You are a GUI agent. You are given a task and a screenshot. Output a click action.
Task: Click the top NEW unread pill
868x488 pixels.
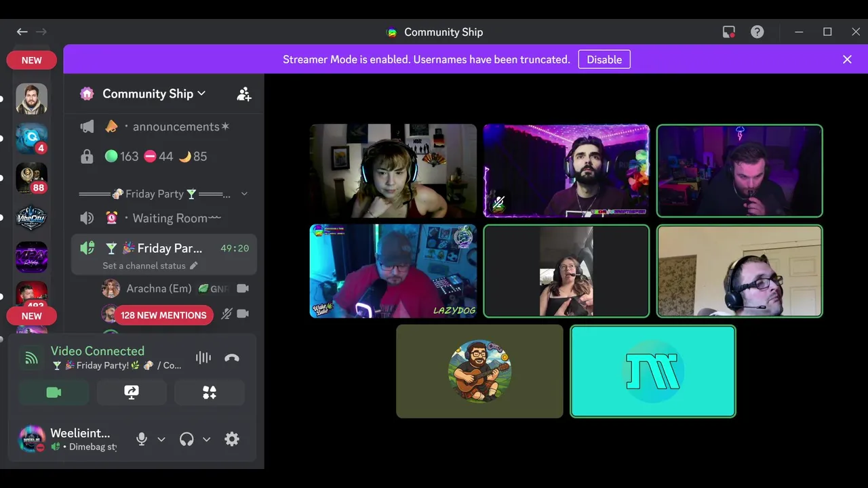point(31,60)
